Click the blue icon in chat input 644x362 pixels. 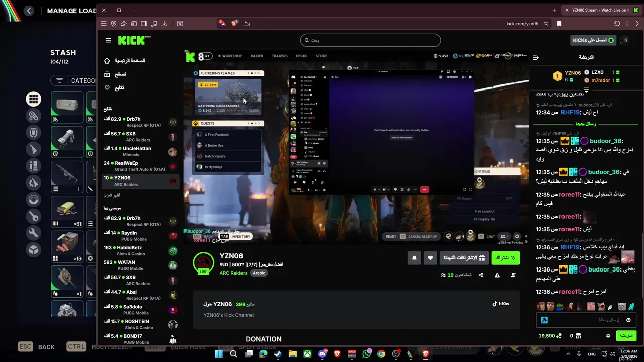pos(544,320)
